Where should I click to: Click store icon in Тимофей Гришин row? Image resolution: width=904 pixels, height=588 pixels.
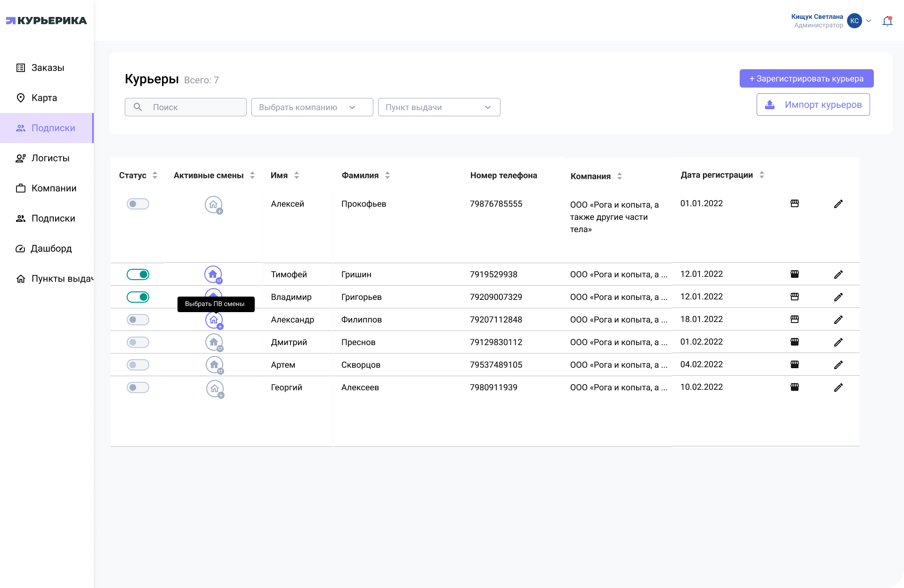(794, 274)
